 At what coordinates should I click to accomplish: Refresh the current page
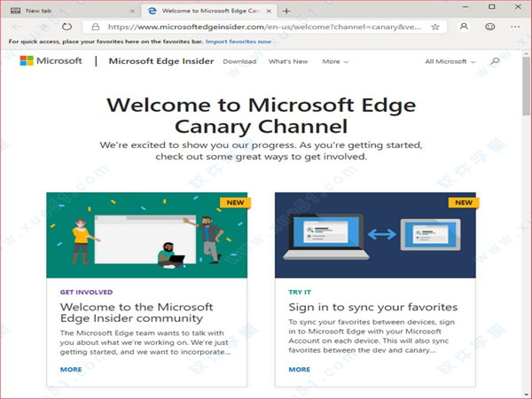[66, 27]
